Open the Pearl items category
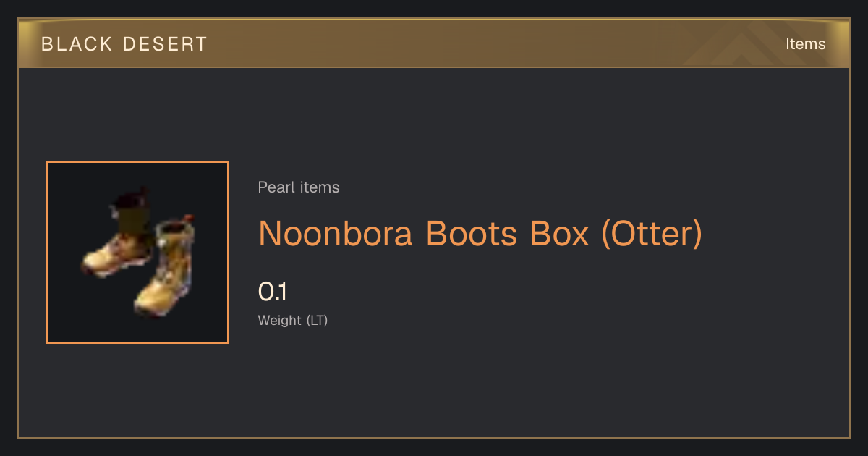The height and width of the screenshot is (456, 868). [x=299, y=187]
